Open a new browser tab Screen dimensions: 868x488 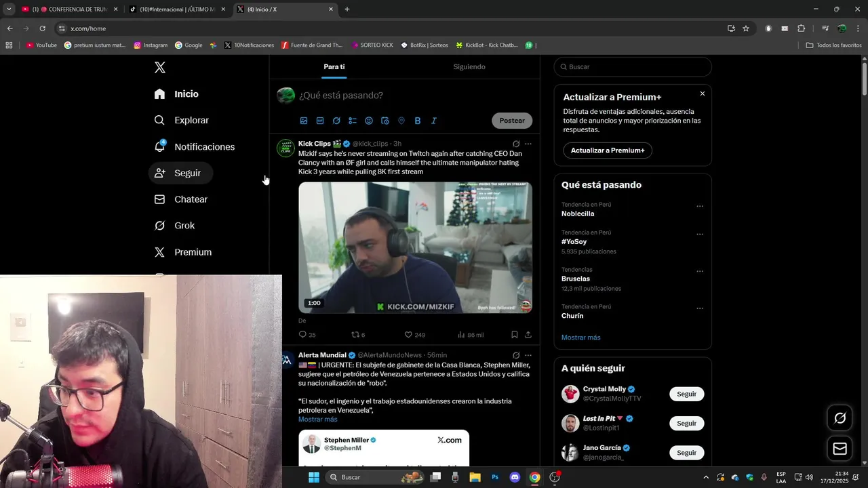(347, 9)
